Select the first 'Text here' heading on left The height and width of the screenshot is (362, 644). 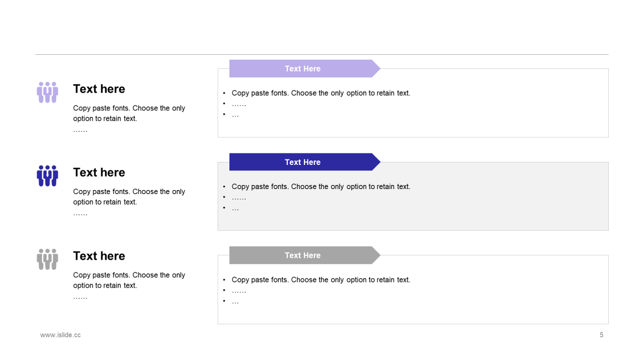(x=99, y=89)
